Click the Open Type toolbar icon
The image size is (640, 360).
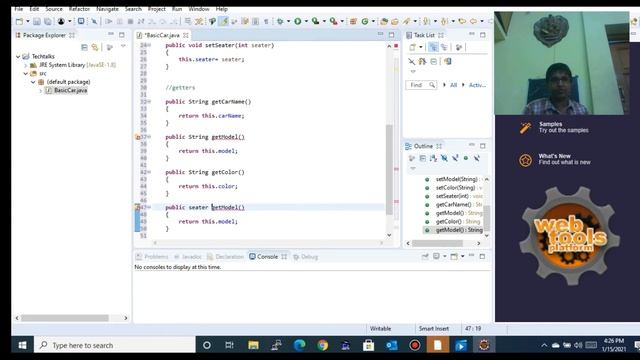(x=384, y=21)
